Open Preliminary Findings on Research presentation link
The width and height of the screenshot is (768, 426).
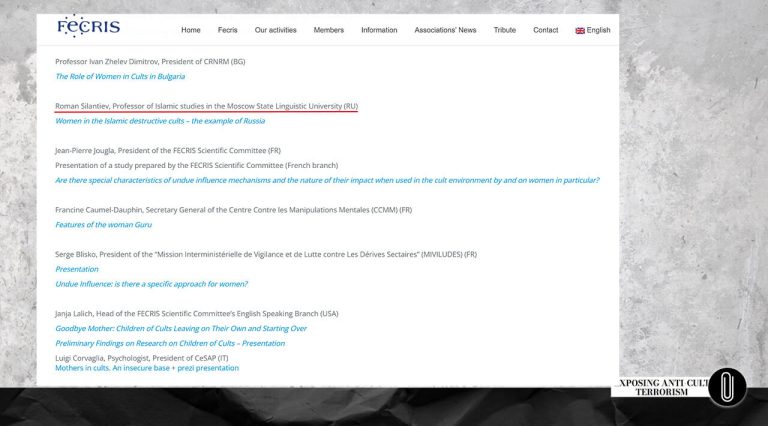[170, 343]
